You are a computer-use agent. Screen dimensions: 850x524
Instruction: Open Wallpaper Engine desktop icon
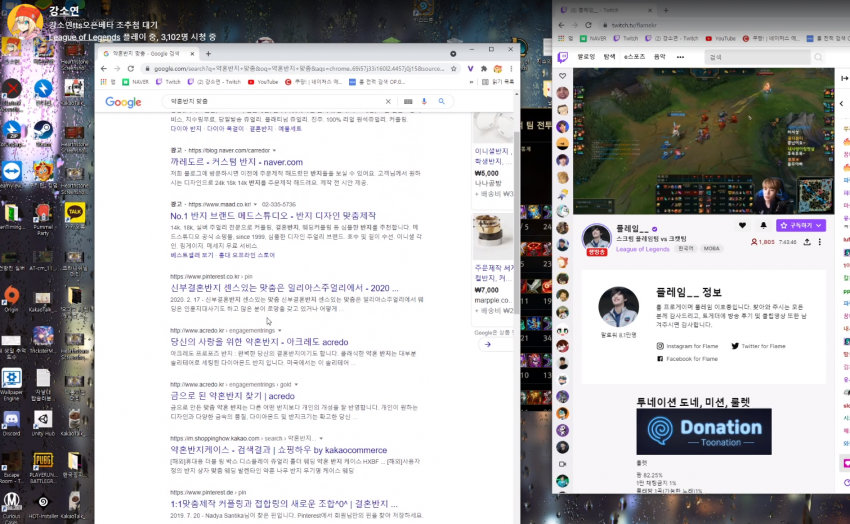(11, 385)
